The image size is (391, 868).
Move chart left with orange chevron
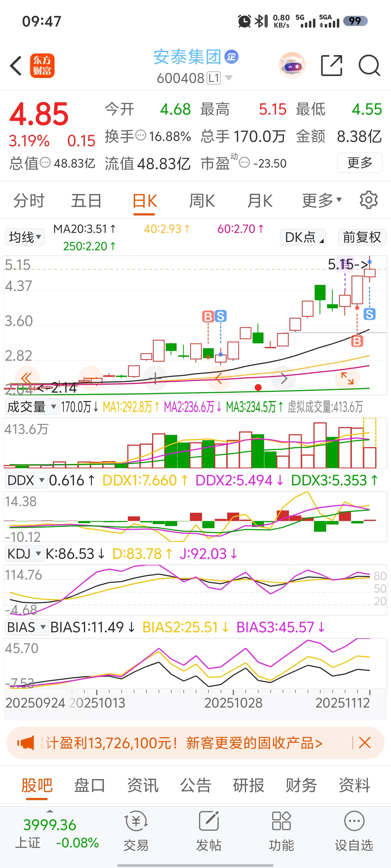click(219, 379)
